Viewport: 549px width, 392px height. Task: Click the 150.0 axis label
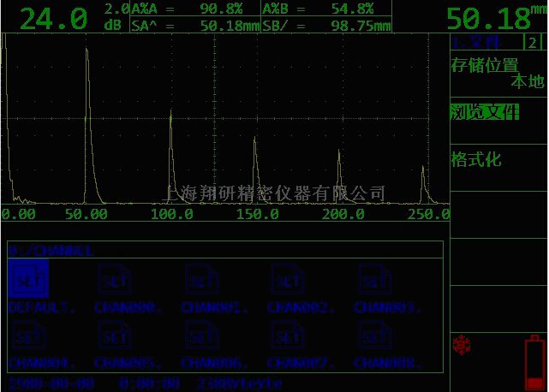(x=258, y=214)
